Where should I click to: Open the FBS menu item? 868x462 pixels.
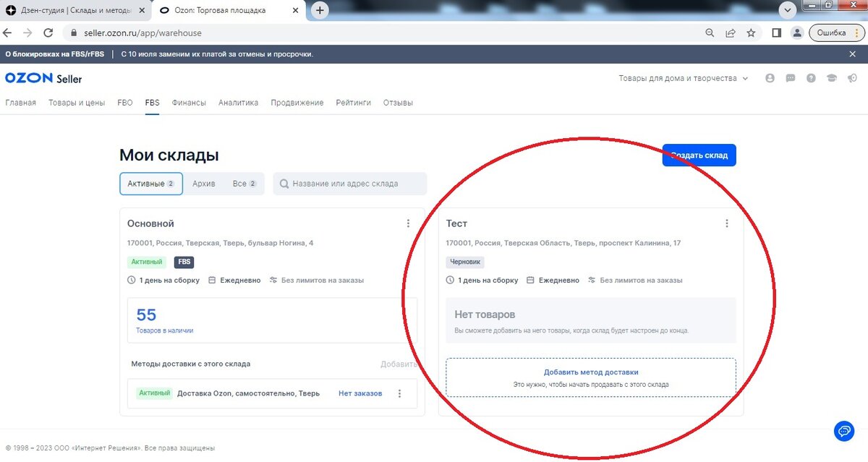(x=152, y=103)
